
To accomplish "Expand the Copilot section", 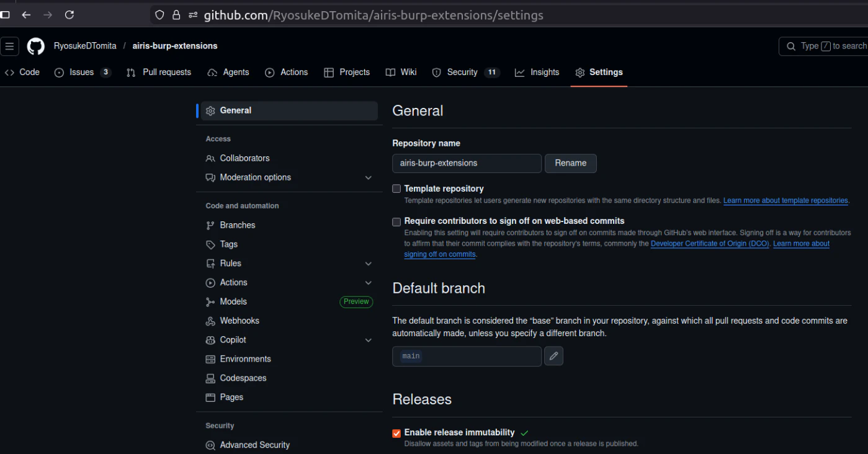I will click(x=369, y=340).
